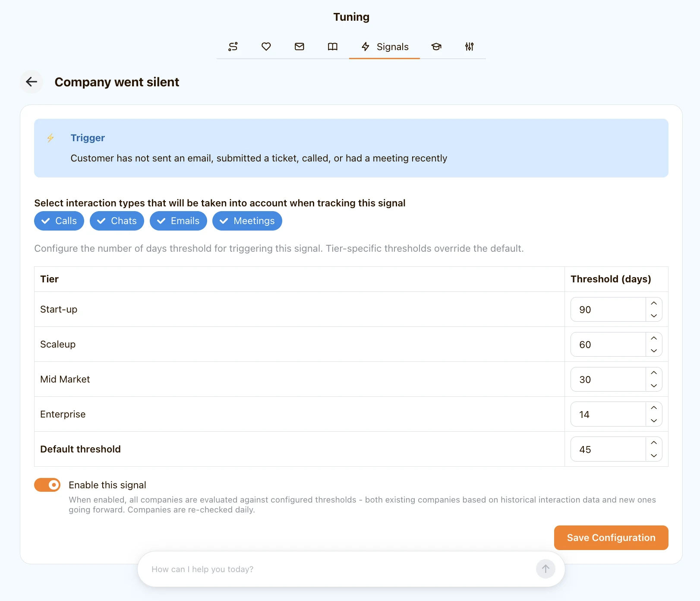Open the envelope mail icon tab

click(300, 47)
